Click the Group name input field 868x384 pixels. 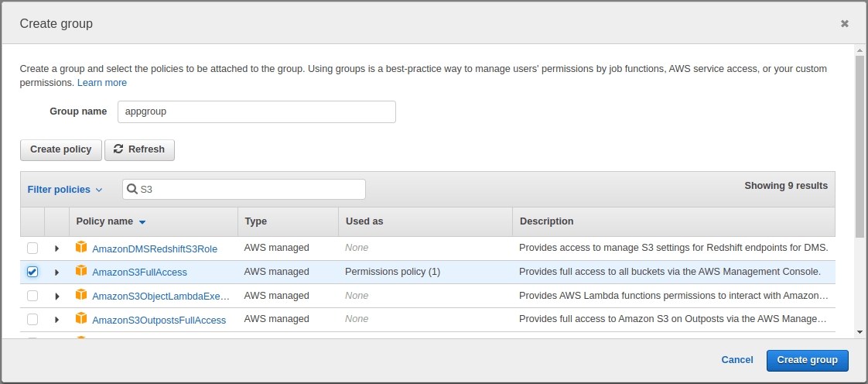tap(257, 111)
